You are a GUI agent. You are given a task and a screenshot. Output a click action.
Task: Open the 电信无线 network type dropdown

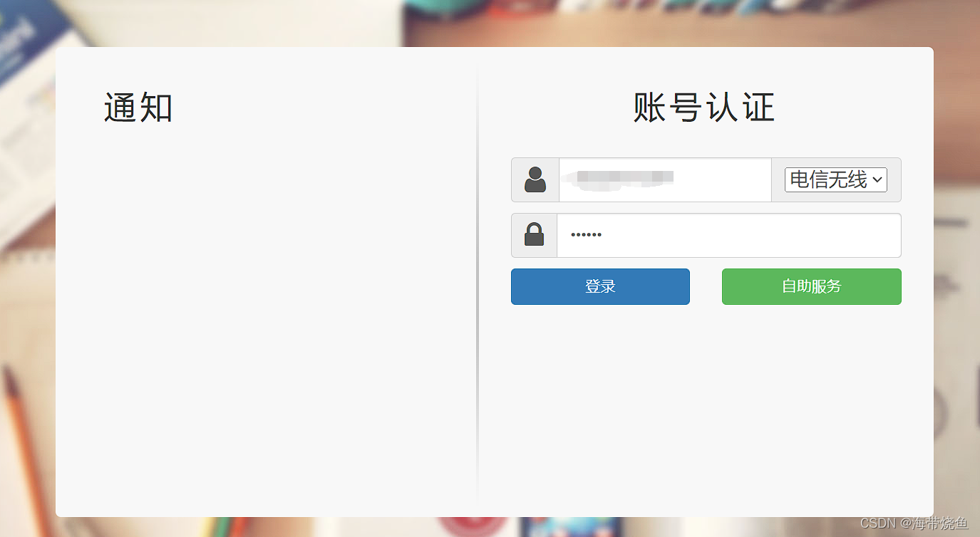(836, 180)
